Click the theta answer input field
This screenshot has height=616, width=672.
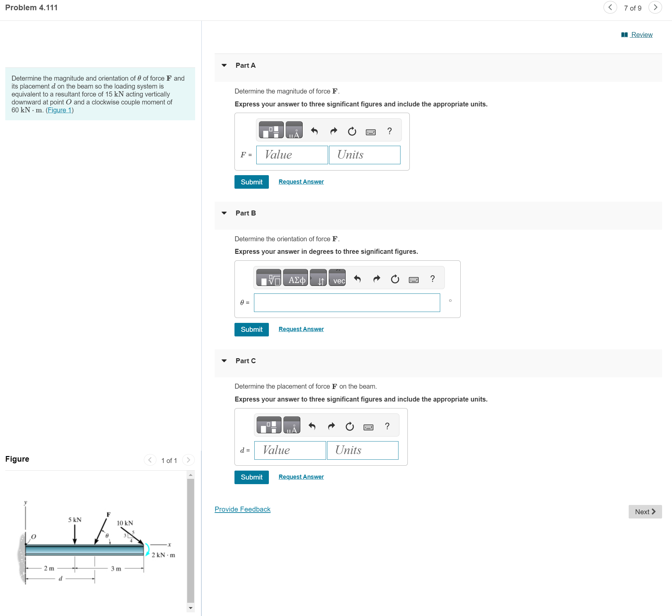[347, 302]
